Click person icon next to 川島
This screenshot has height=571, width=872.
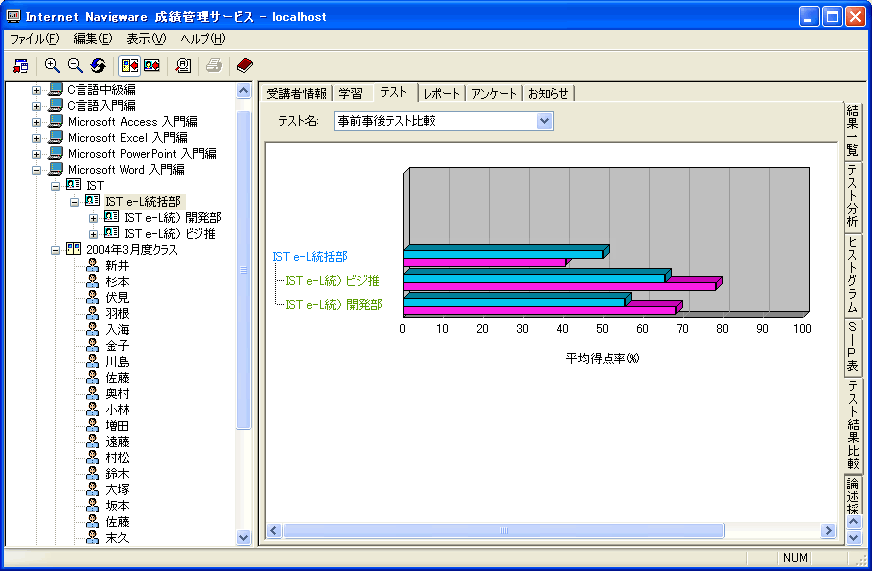[x=92, y=361]
